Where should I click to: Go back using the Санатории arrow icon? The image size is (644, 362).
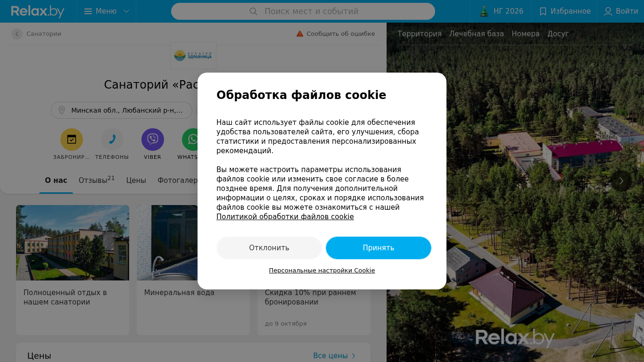point(17,34)
